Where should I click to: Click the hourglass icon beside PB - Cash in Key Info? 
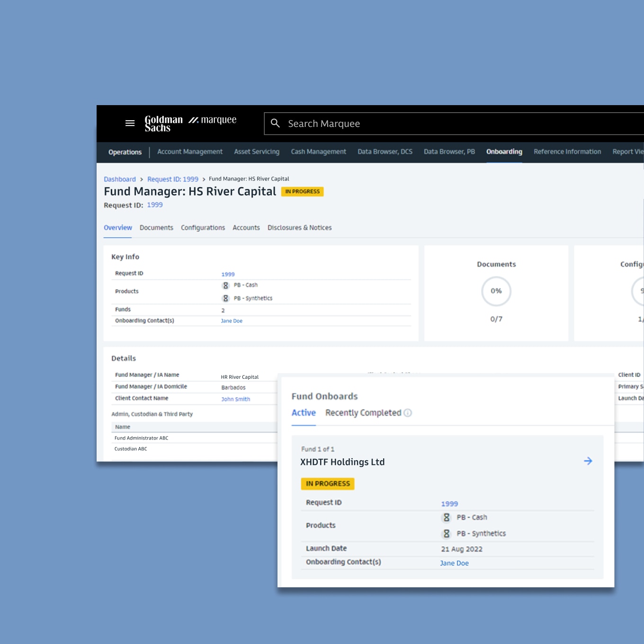tap(226, 286)
